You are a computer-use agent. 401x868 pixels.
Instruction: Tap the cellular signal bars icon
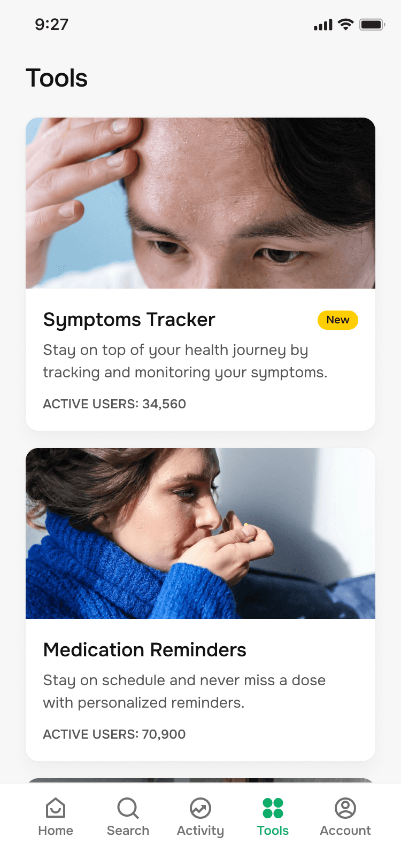[x=323, y=25]
